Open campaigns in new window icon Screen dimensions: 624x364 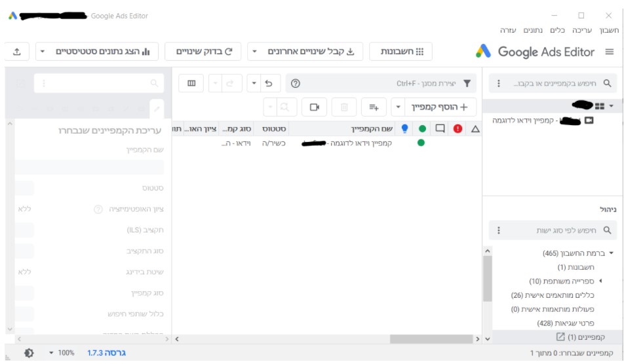[x=560, y=337]
